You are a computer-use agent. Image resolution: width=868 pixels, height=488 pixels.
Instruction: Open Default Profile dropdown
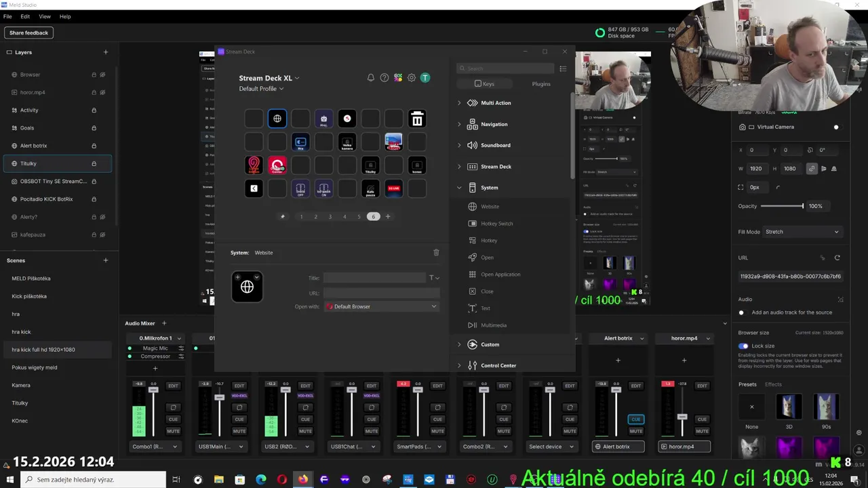pyautogui.click(x=261, y=89)
